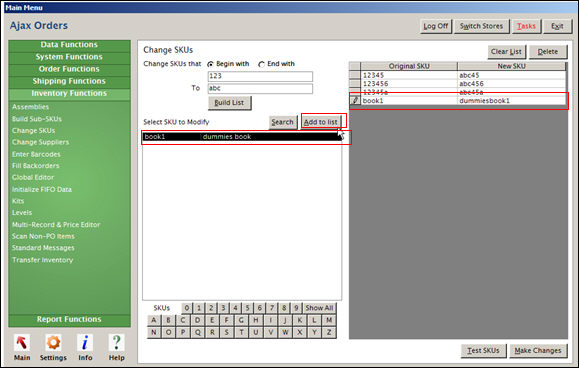Select the End with radio button
The height and width of the screenshot is (368, 579).
261,64
